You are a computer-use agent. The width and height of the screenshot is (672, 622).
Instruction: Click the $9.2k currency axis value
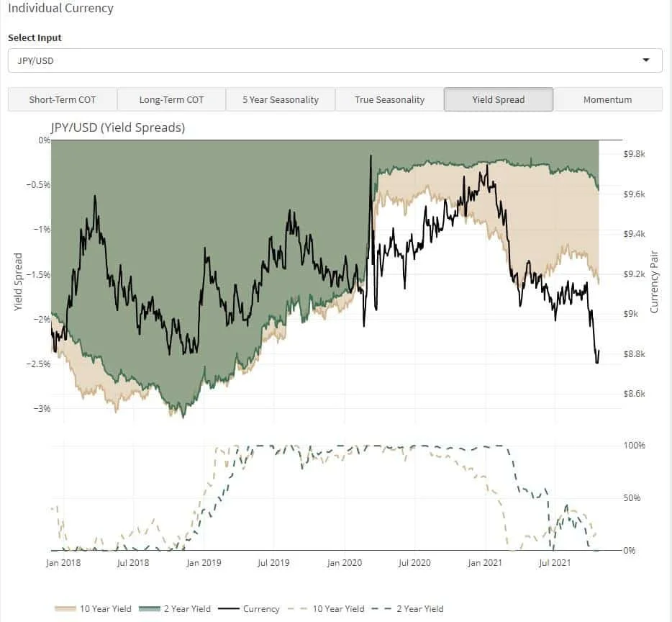(635, 274)
